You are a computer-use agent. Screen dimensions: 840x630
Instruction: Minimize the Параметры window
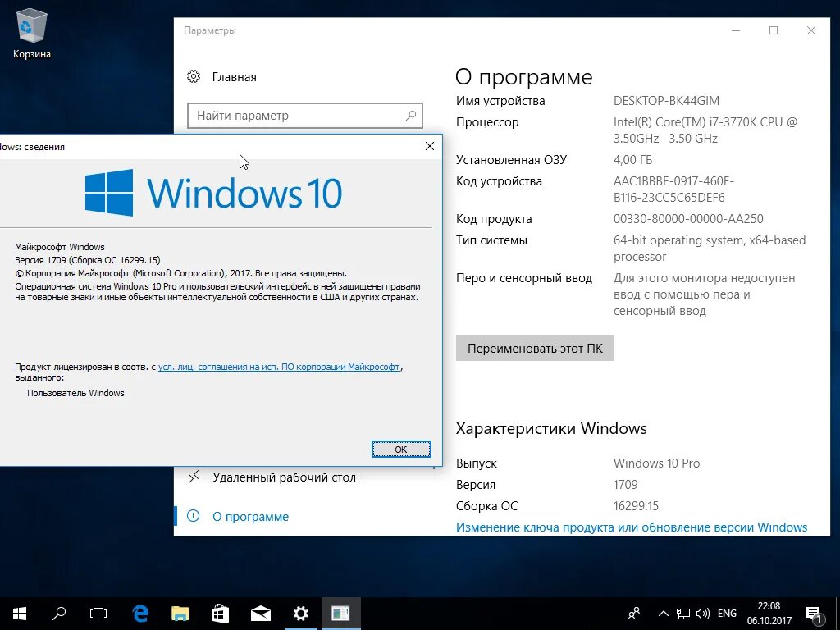pyautogui.click(x=736, y=30)
